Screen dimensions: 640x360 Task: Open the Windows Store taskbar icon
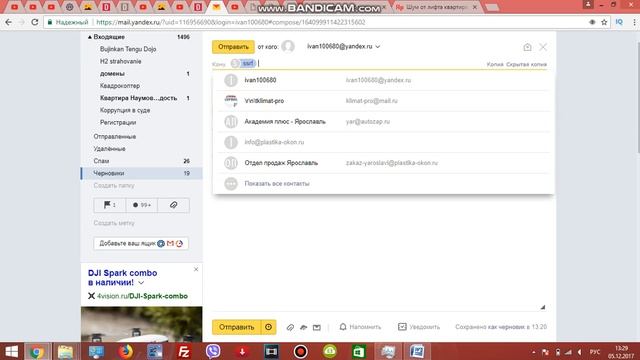click(x=359, y=351)
